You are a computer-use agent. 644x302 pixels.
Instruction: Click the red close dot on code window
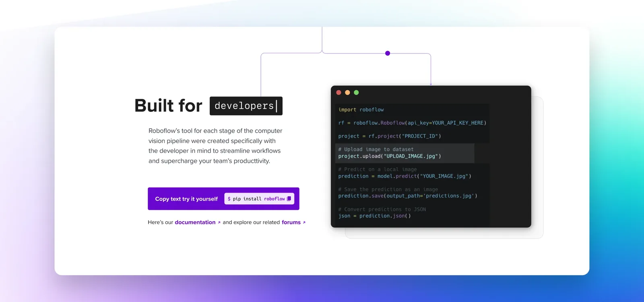[339, 92]
